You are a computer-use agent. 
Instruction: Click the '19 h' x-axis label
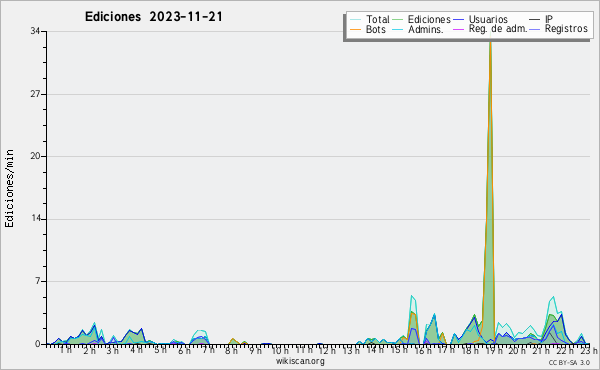click(x=494, y=351)
